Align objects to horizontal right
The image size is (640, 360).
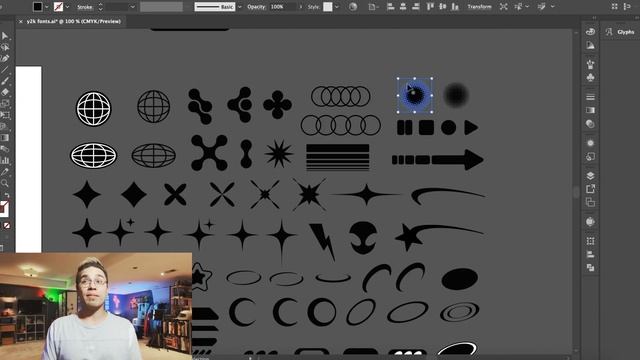[416, 7]
